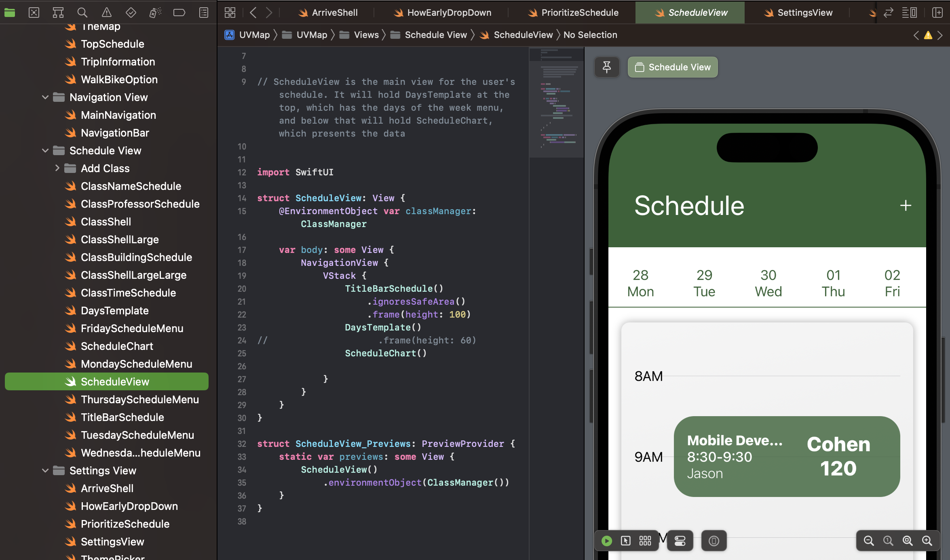
Task: Open the Views breadcrumb folder
Action: click(359, 35)
